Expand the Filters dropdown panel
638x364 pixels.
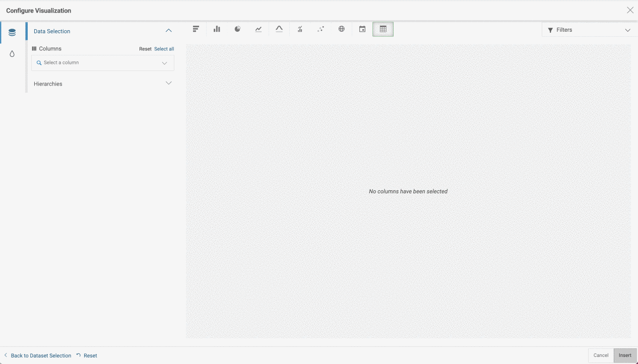590,30
